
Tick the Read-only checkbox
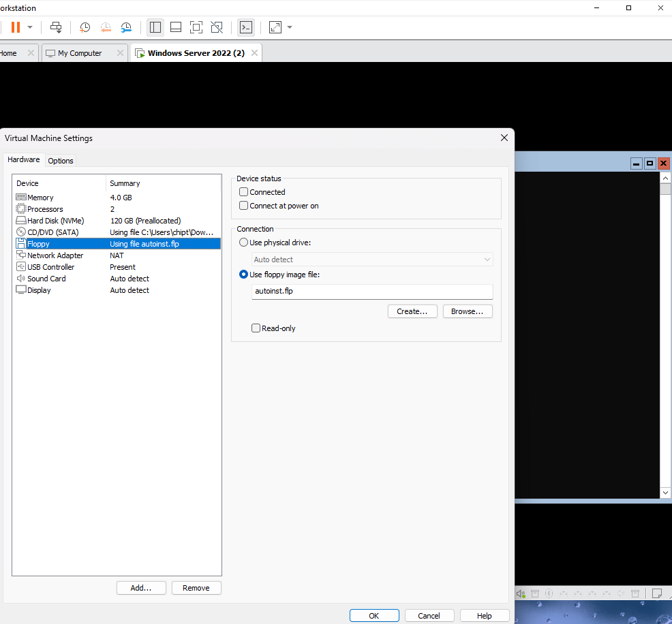click(x=256, y=328)
